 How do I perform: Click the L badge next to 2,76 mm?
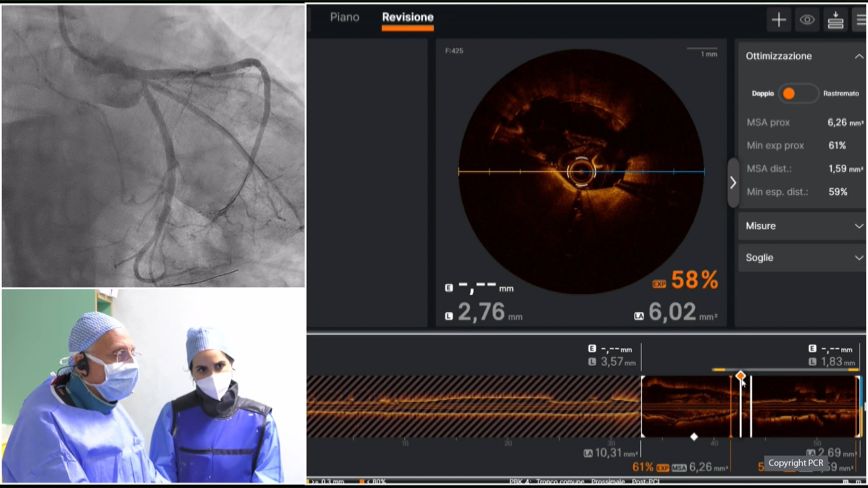(x=449, y=315)
